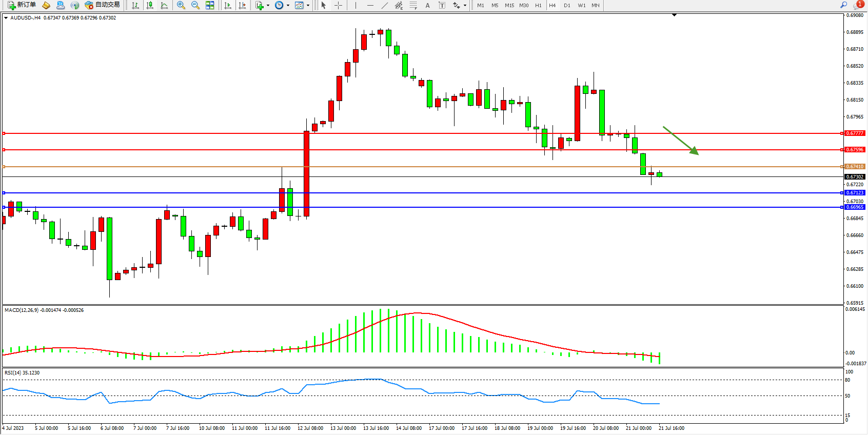Switch chart to candlestick mode
This screenshot has height=435, width=868.
pyautogui.click(x=150, y=5)
